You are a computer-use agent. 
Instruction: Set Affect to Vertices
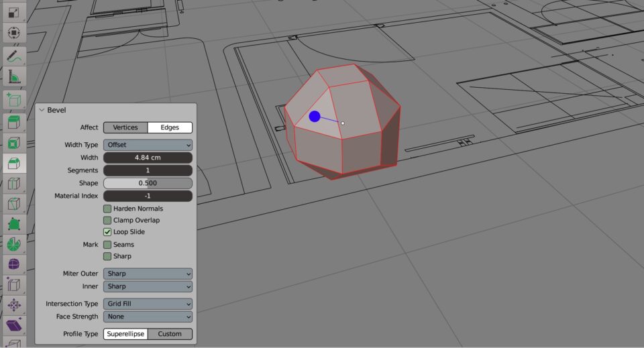pyautogui.click(x=125, y=127)
